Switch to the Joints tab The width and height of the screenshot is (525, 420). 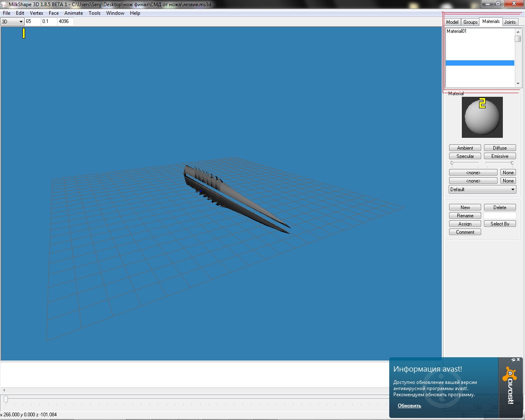510,22
